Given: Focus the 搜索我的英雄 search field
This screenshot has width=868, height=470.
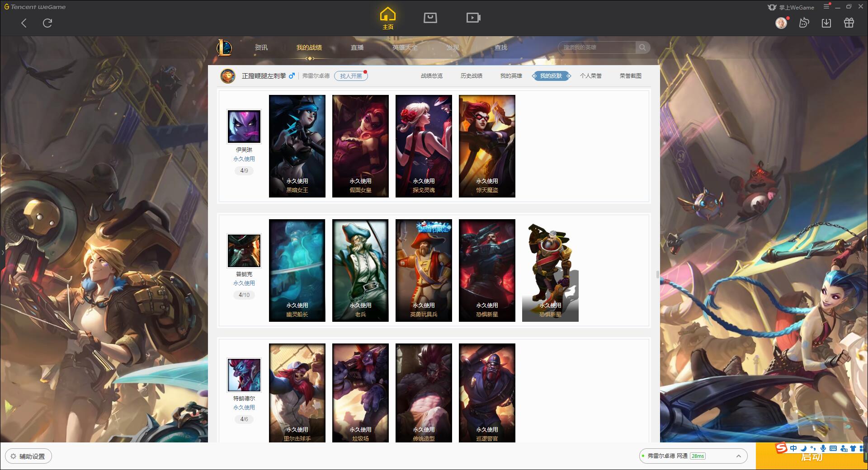Looking at the screenshot, I should pos(597,47).
